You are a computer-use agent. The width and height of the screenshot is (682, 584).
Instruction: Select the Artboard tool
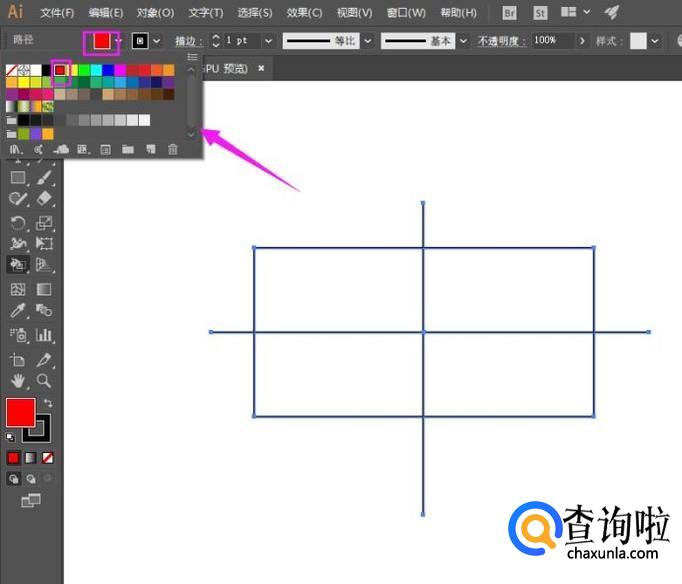[x=18, y=360]
